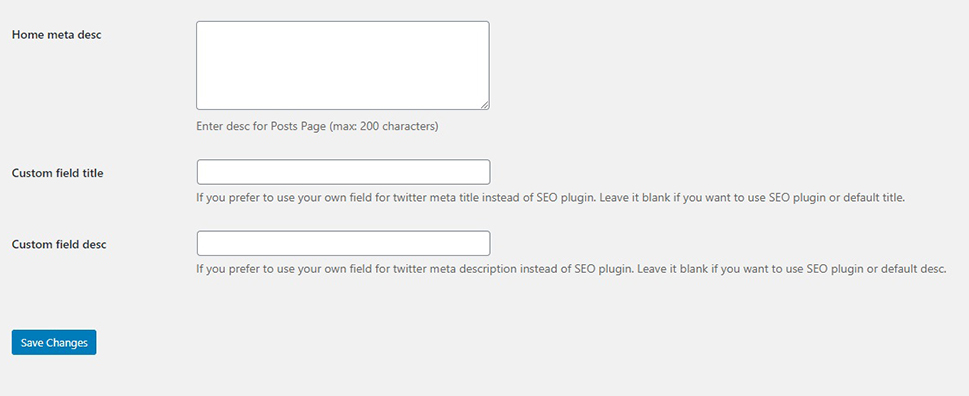Click the resize grip of the textarea
Viewport: 969px width, 396px height.
pos(484,106)
